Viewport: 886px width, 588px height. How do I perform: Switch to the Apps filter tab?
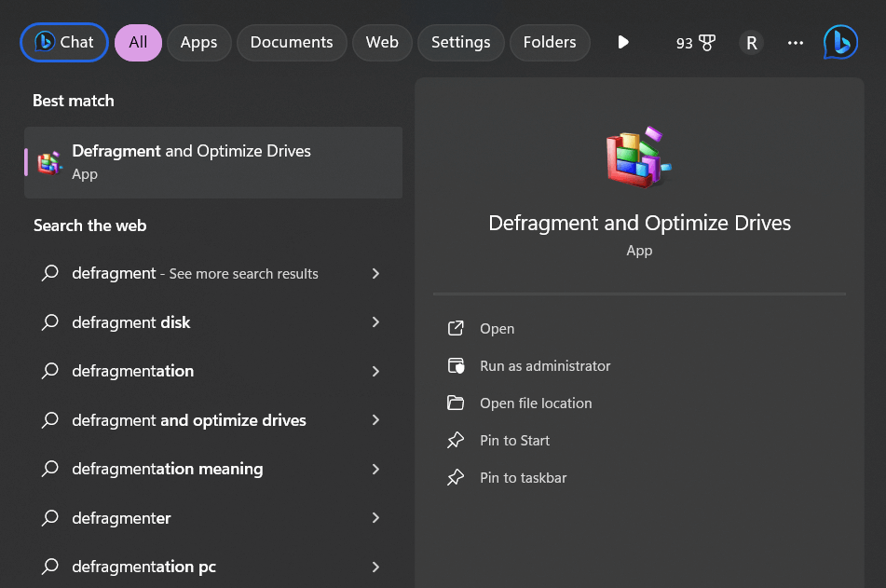198,43
